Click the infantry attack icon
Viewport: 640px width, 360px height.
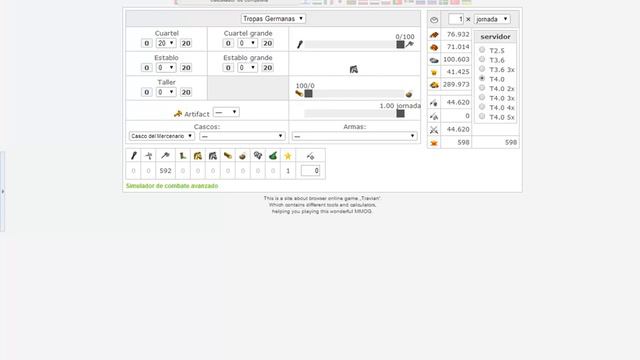tap(434, 103)
